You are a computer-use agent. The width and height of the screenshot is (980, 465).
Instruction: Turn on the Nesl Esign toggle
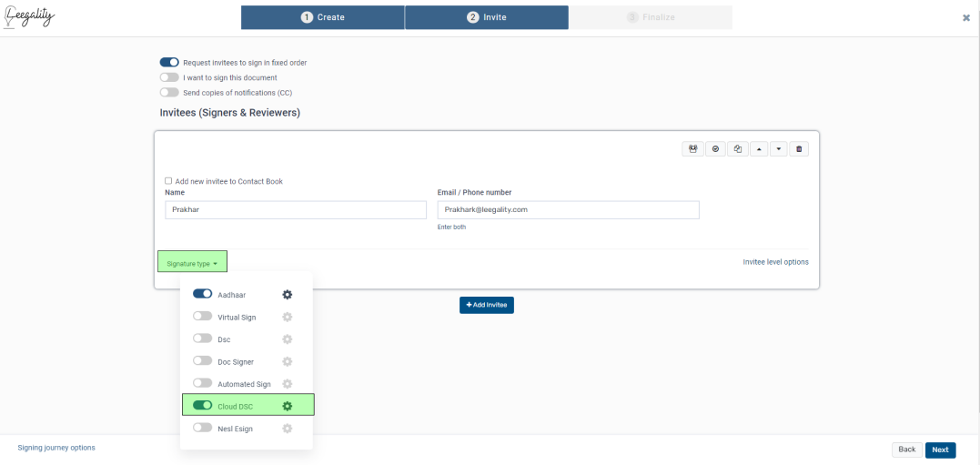(x=203, y=428)
